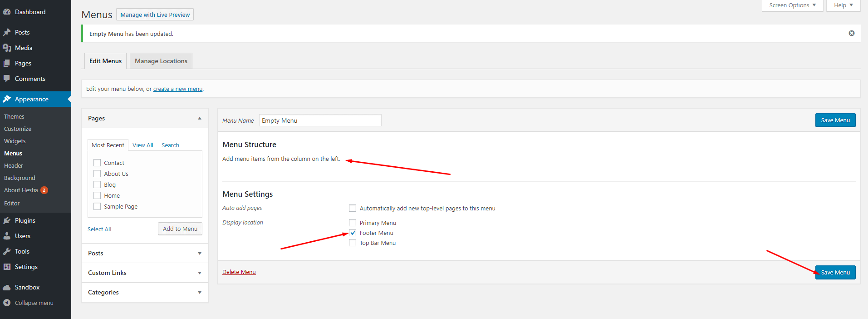Click the Dashboard gauge icon in sidebar
This screenshot has height=319, width=868.
(x=7, y=12)
